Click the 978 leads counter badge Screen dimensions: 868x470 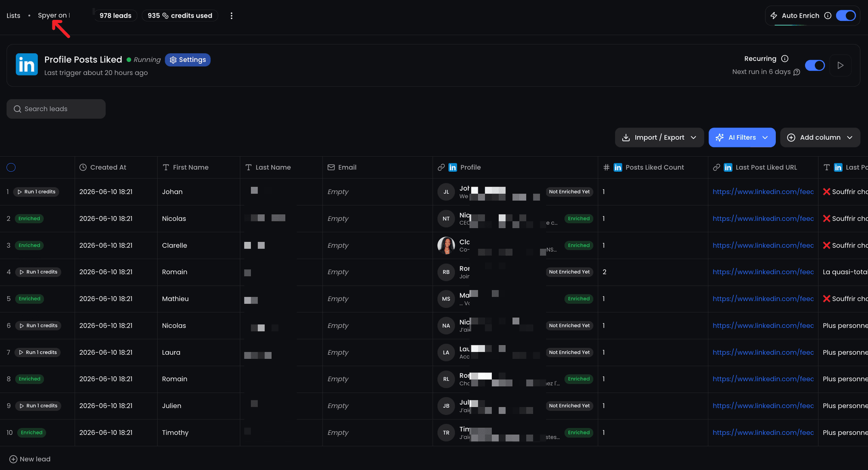pos(115,16)
